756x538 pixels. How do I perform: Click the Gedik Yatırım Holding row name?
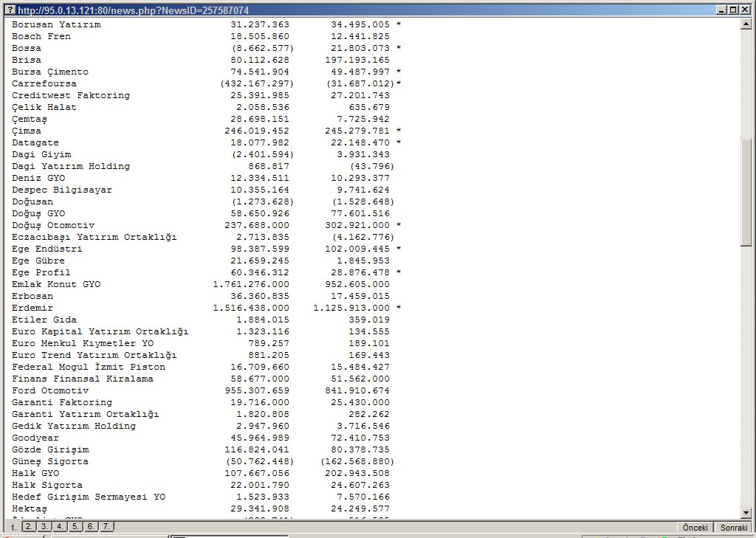(74, 426)
